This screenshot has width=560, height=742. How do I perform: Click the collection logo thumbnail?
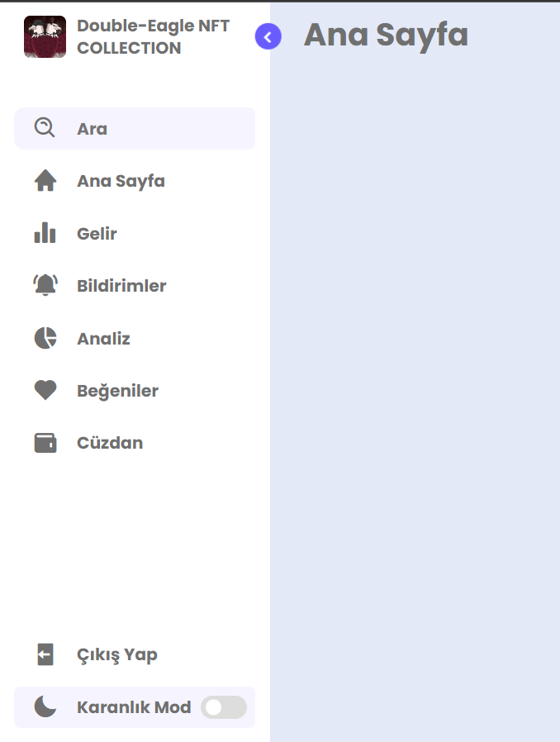tap(45, 36)
